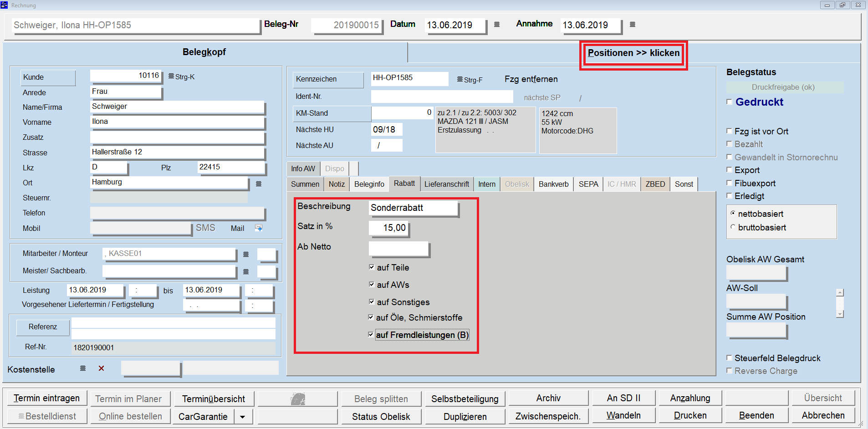Switch to Summen tab
This screenshot has width=868, height=429.
[305, 184]
